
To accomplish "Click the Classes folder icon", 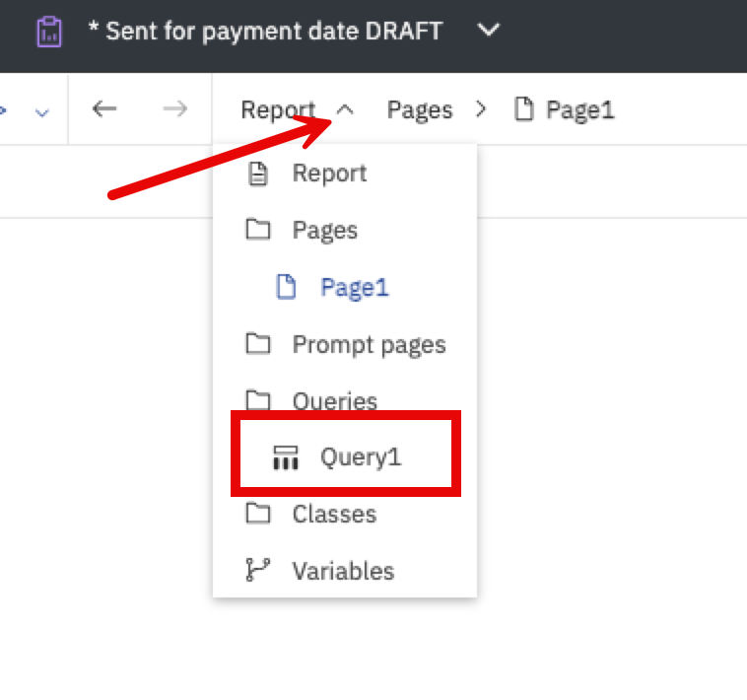I will pos(258,514).
